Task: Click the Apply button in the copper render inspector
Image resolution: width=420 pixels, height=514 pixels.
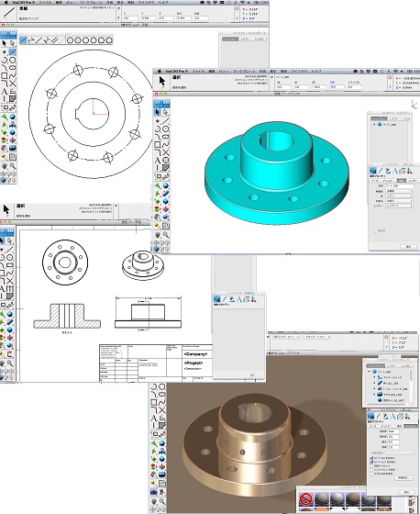Action: [406, 492]
